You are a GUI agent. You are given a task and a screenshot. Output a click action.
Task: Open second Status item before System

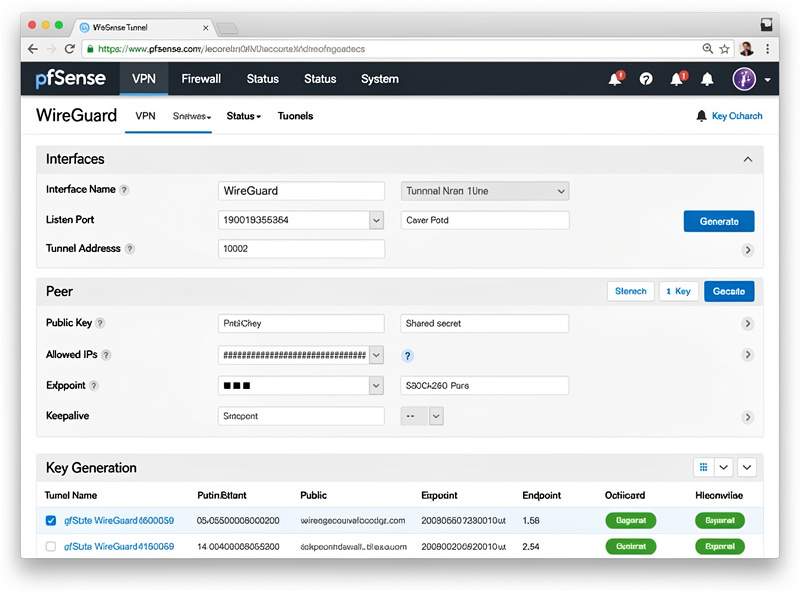[320, 79]
